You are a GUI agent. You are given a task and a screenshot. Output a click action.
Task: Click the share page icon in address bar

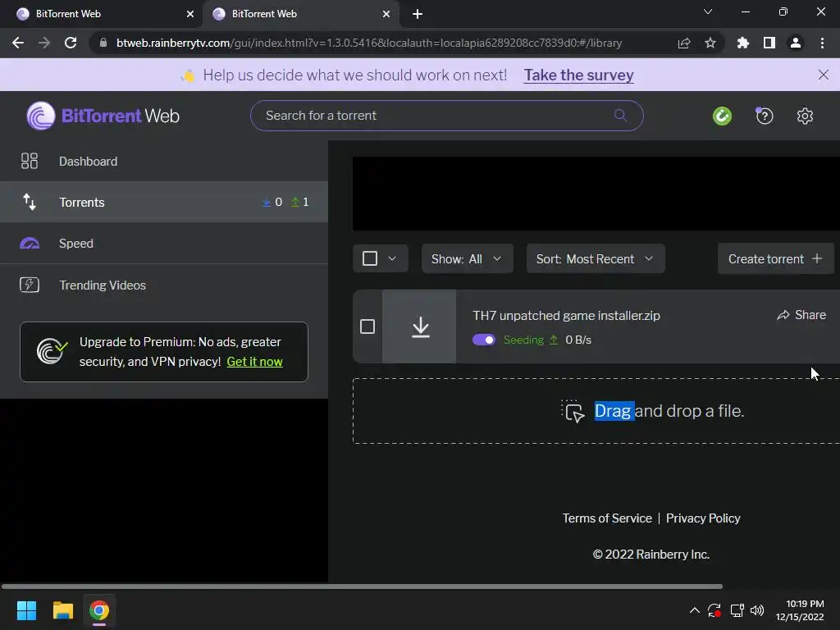pos(683,43)
